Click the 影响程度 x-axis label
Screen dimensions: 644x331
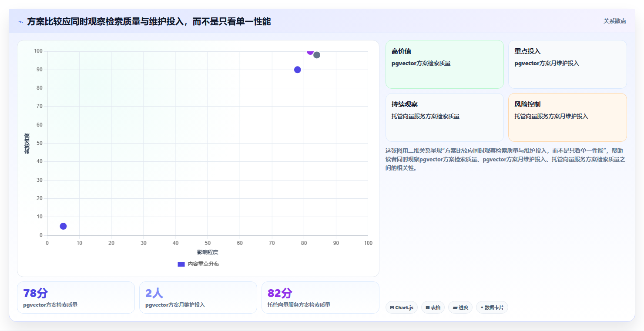(x=208, y=252)
